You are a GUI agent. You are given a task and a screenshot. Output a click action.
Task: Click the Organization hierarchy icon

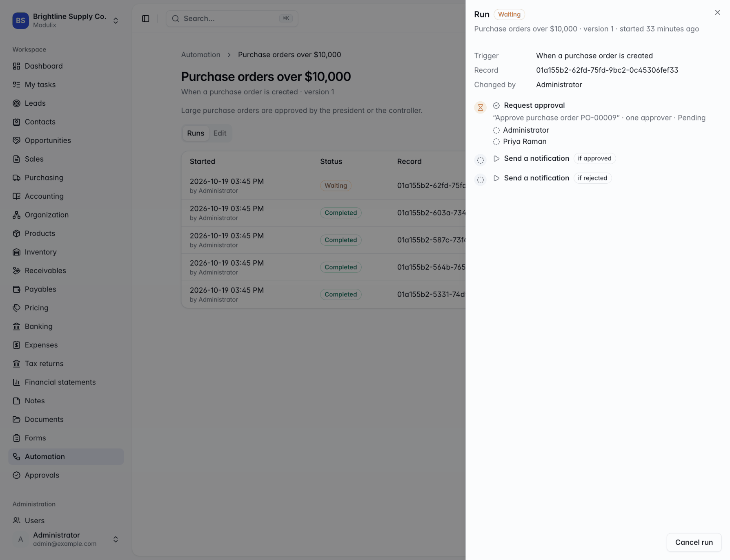16,215
